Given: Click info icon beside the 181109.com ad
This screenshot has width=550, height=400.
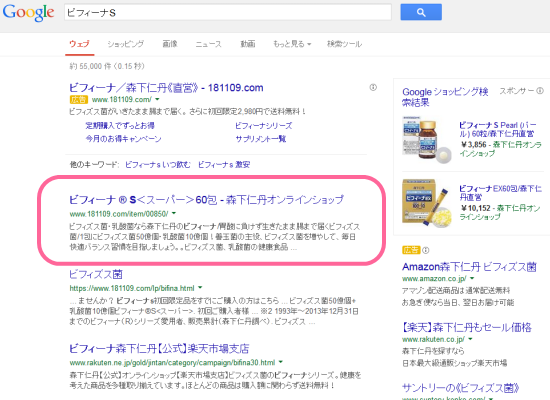Looking at the screenshot, I should click(373, 87).
